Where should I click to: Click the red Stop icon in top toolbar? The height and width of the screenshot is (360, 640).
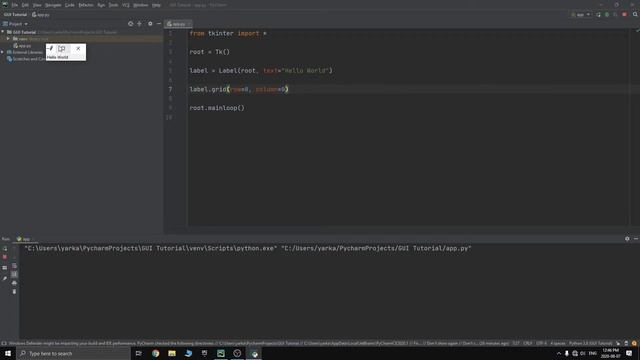(624, 15)
